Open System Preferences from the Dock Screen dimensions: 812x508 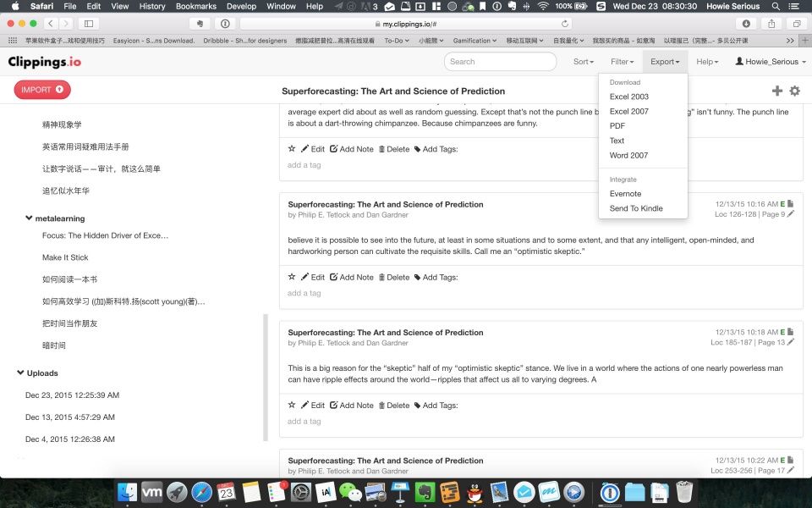[x=301, y=492]
